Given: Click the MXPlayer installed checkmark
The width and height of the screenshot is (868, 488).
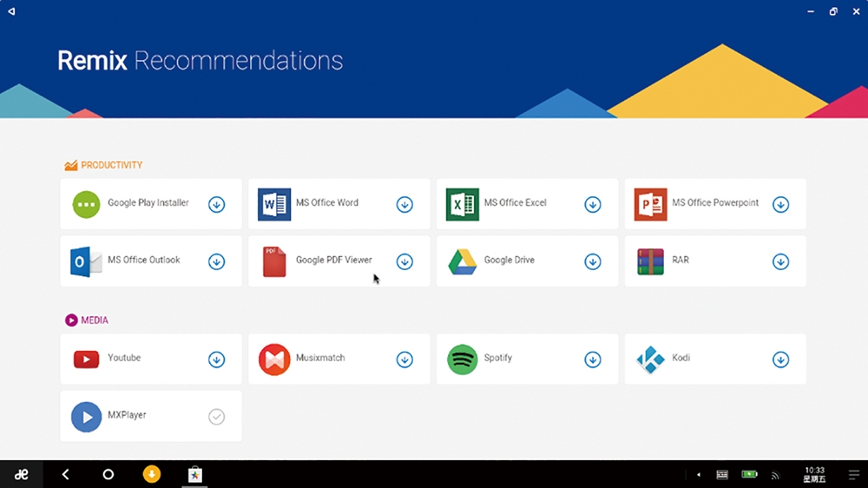Looking at the screenshot, I should tap(216, 417).
